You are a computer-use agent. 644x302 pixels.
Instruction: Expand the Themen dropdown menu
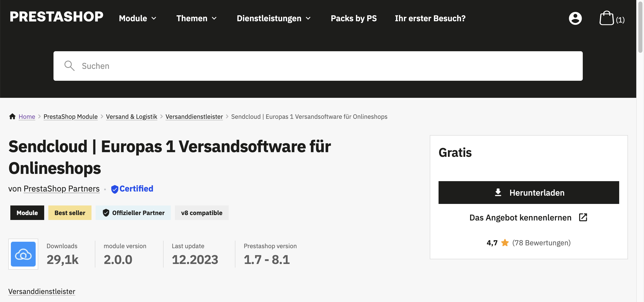(197, 18)
